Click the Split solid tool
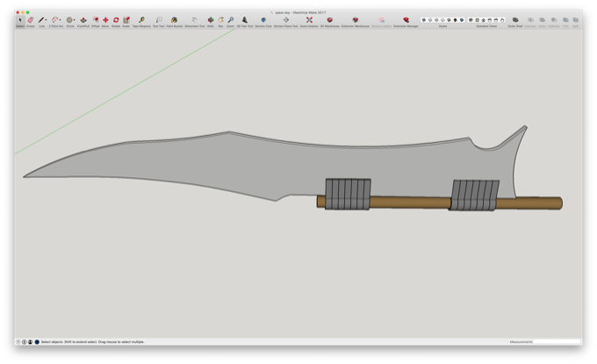 point(576,20)
